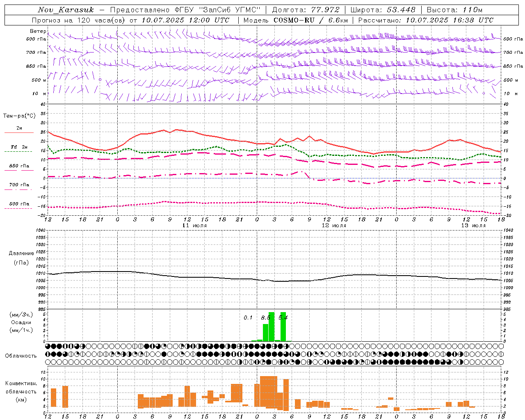This screenshot has height=420, width=525.
Task: Select the model name COSMO-RU / 6.6км
Action: pyautogui.click(x=311, y=20)
